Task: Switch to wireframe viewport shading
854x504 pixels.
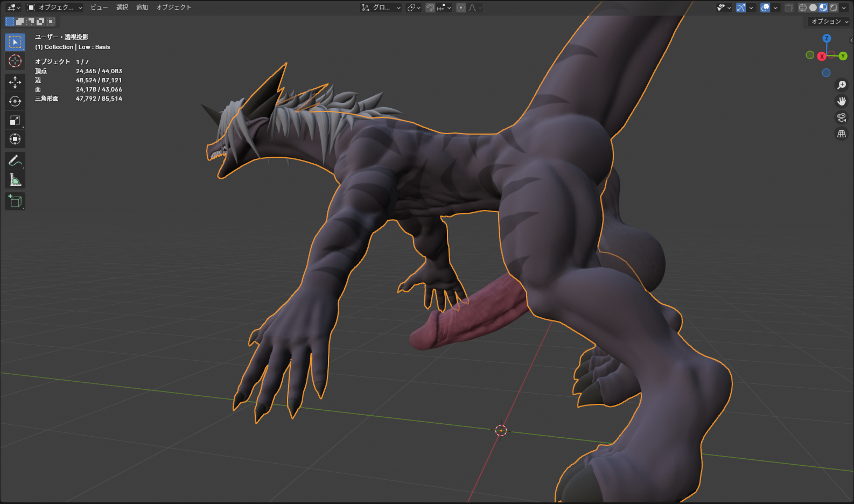Action: 803,8
